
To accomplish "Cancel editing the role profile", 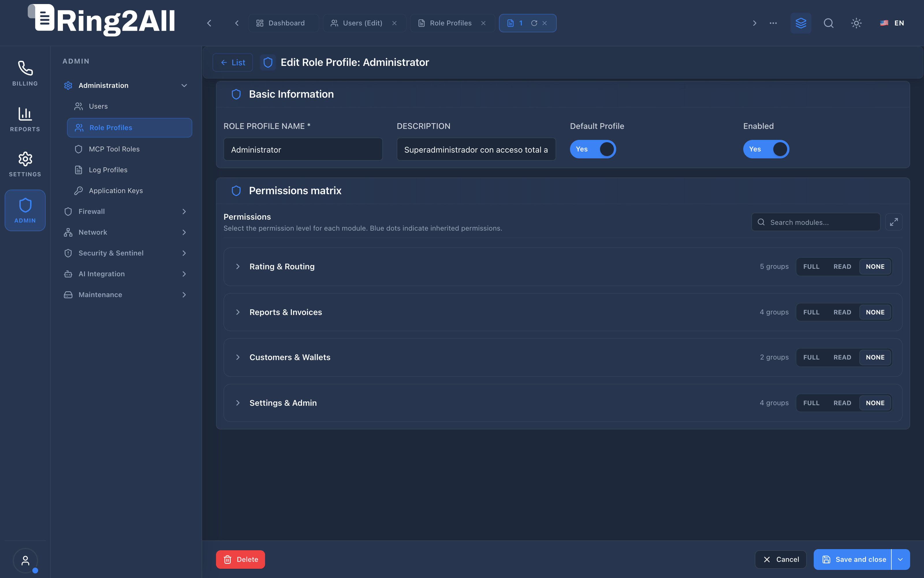I will click(780, 559).
